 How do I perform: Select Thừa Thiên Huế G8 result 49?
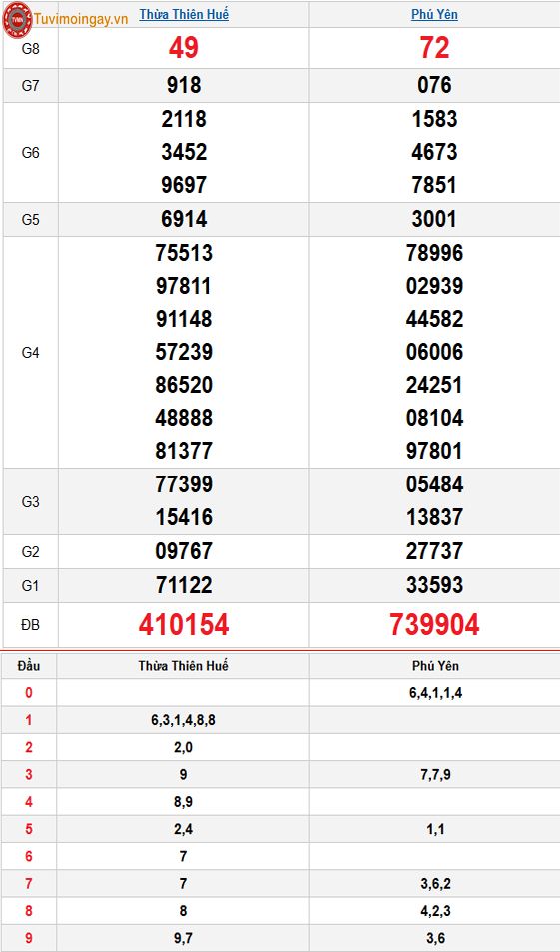coord(184,47)
